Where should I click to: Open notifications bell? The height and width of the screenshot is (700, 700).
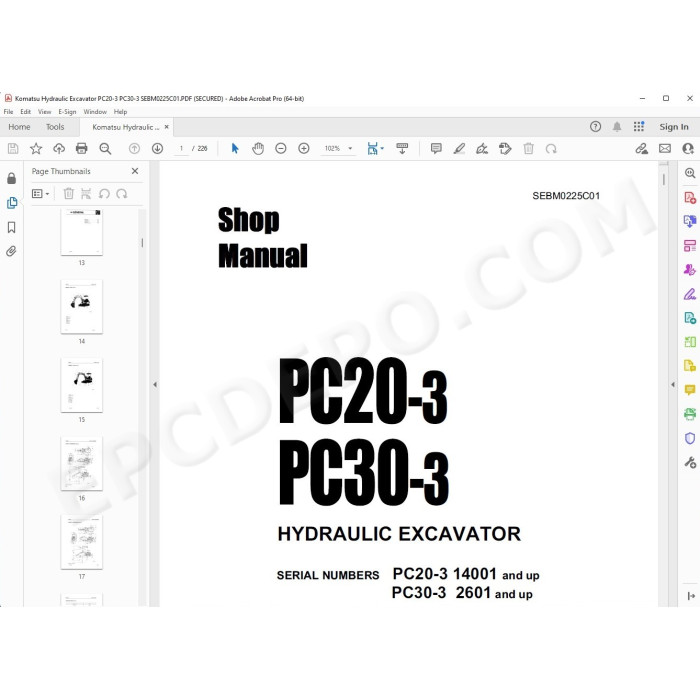[x=617, y=127]
